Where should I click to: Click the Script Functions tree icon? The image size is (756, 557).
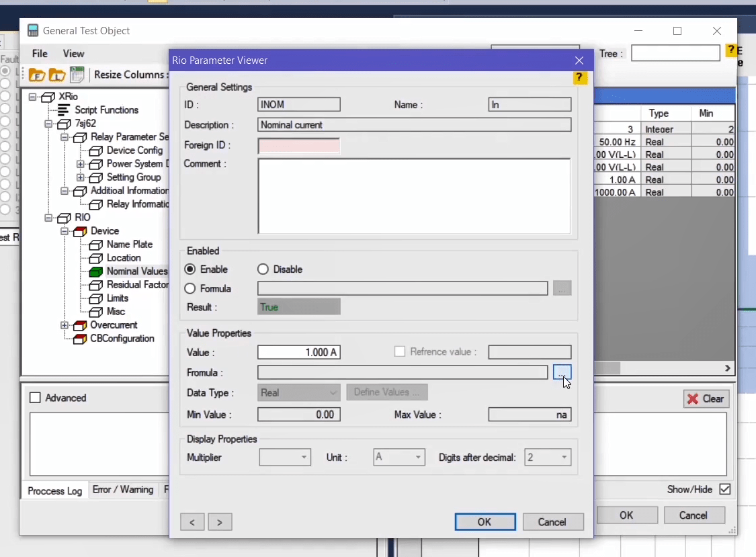point(64,110)
